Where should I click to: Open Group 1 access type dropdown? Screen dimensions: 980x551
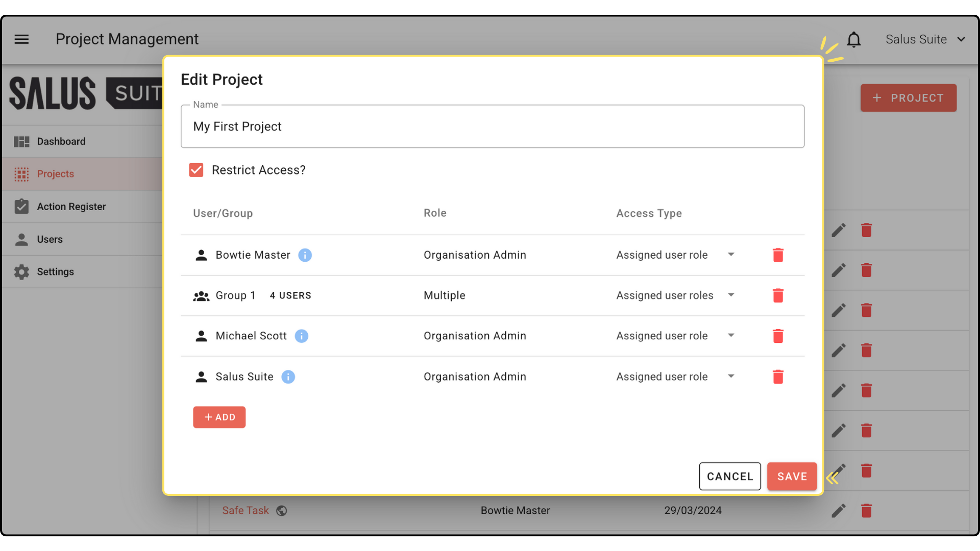pos(730,295)
